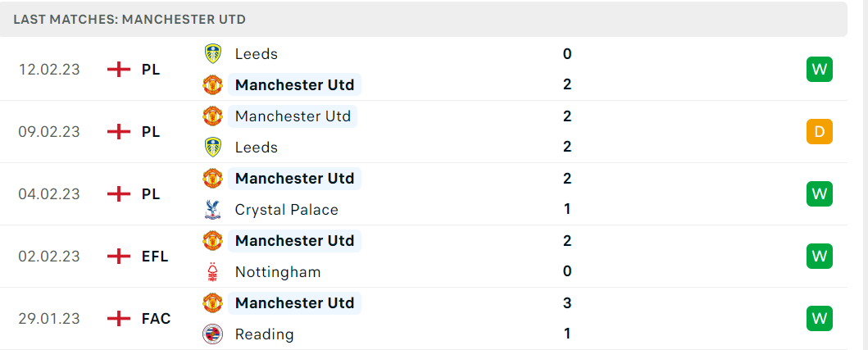
Task: Click England flag beside FAC competition
Action: point(119,318)
